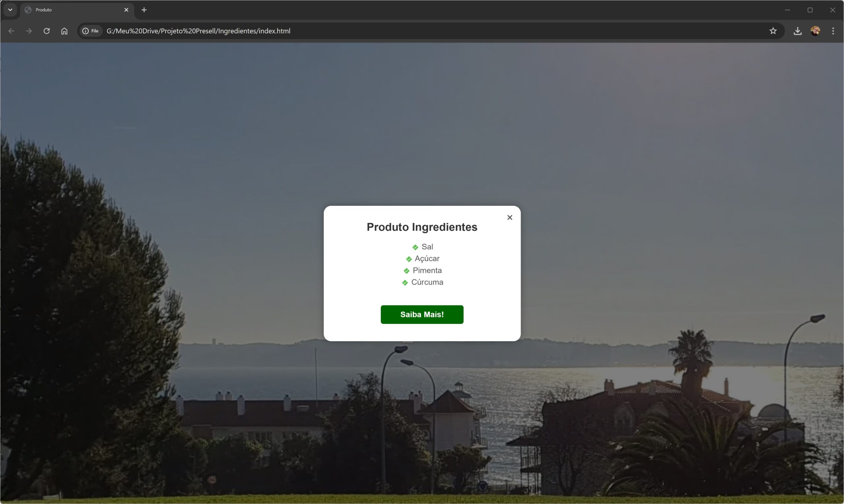844x504 pixels.
Task: Open the browser home page
Action: (x=64, y=31)
